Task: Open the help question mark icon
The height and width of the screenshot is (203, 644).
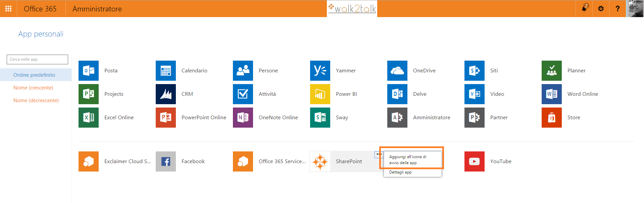Action: click(618, 9)
